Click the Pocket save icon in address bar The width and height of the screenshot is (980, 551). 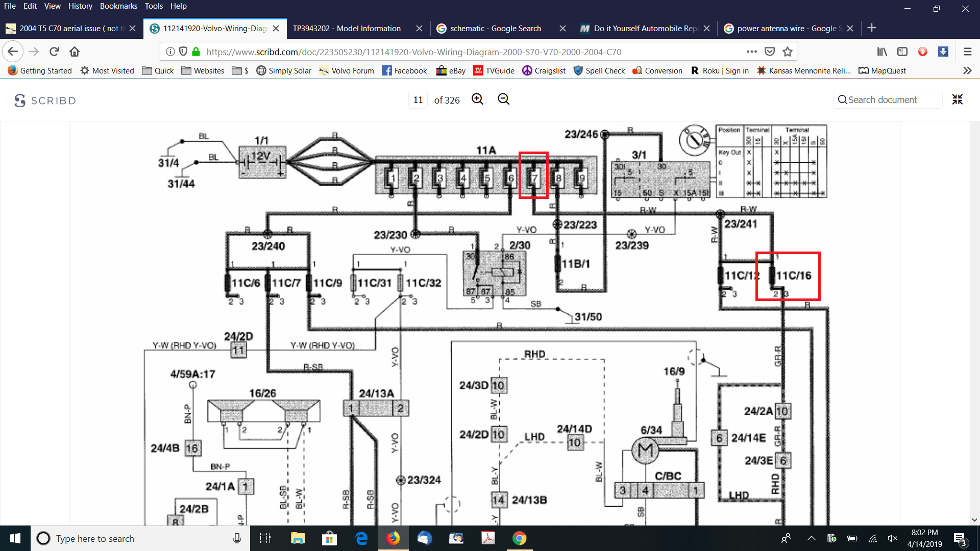click(770, 52)
